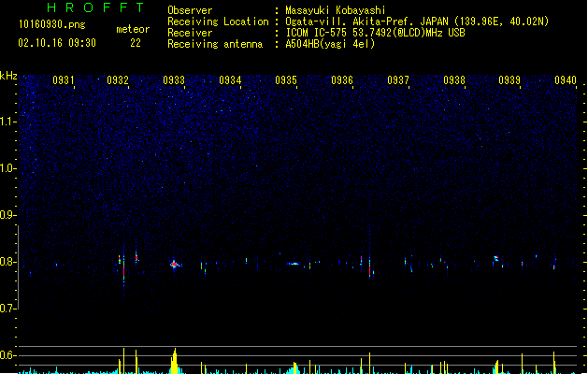The height and width of the screenshot is (374, 588).
Task: Click the 0937 time marker
Action: click(398, 80)
